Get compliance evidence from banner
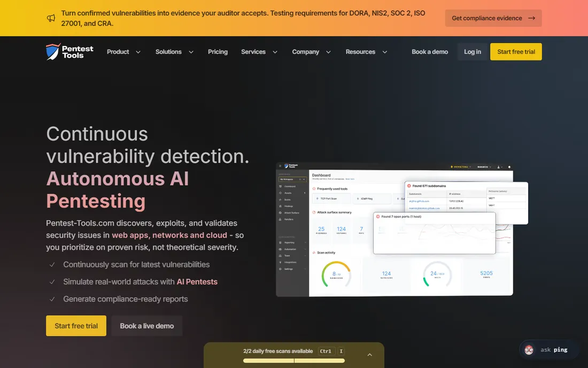Image resolution: width=588 pixels, height=368 pixels. pos(493,18)
